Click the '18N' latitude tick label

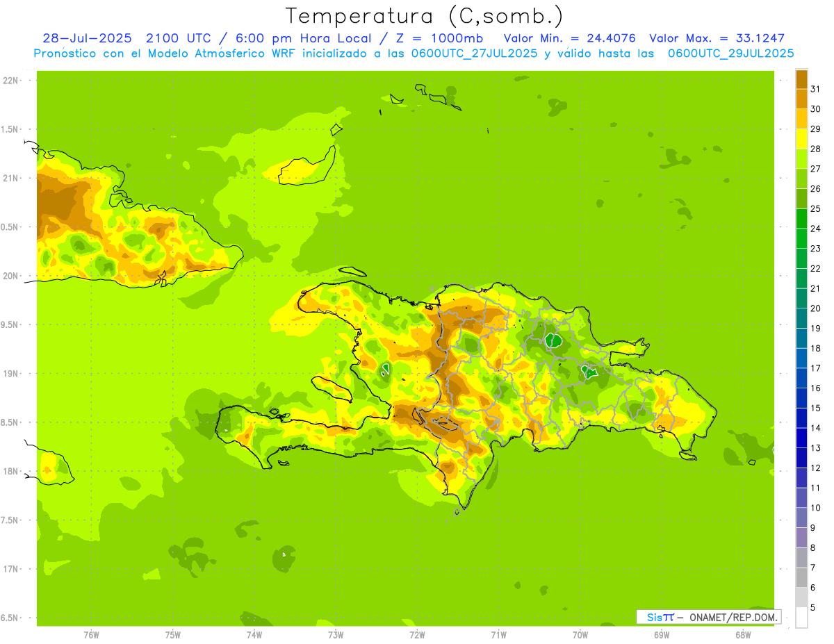coord(10,472)
